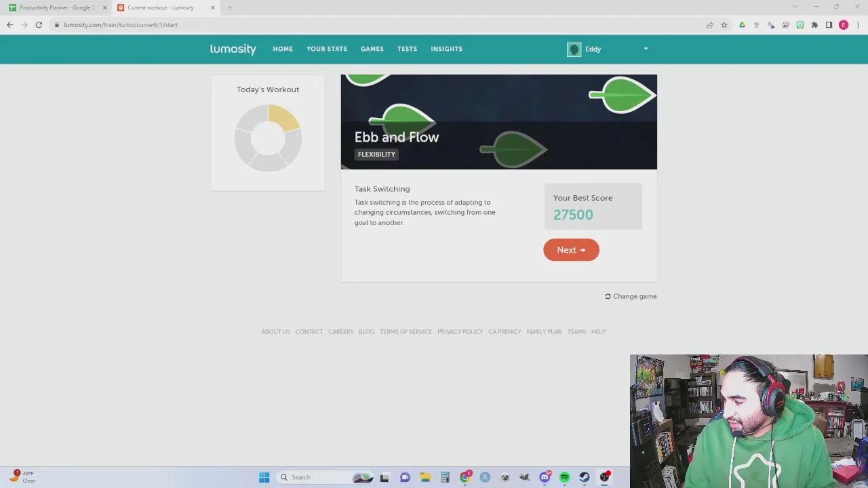
Task: Click the FLEXIBILITY category label
Action: pos(376,155)
